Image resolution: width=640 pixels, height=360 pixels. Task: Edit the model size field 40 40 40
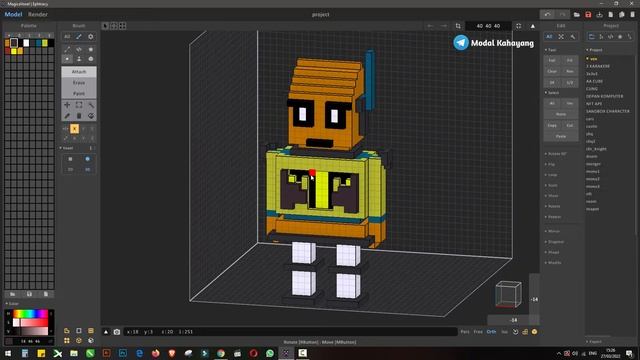[x=488, y=26]
